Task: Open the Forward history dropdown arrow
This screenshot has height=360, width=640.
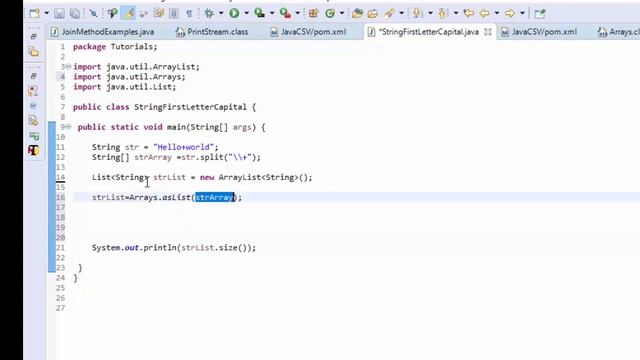Action: (522, 13)
